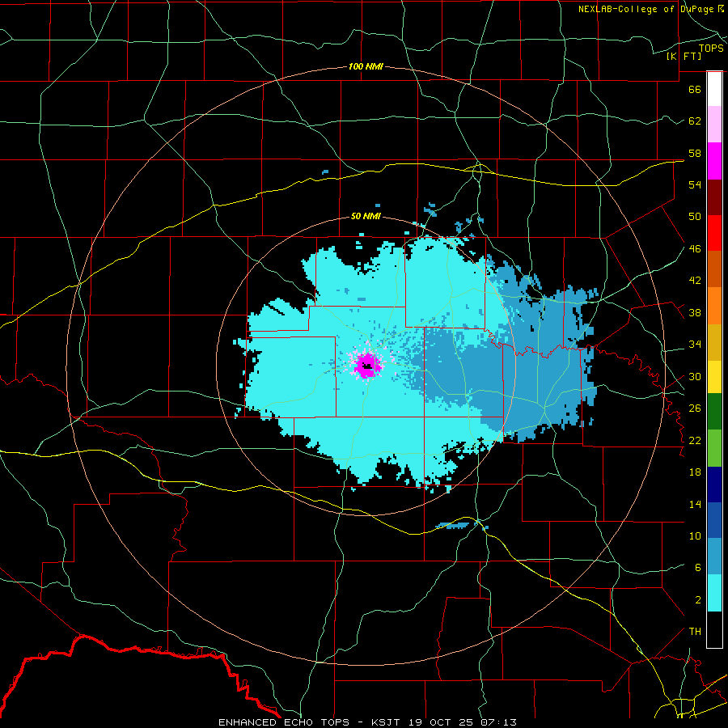Click the "K FT" units label
728x728 pixels.
click(x=684, y=56)
